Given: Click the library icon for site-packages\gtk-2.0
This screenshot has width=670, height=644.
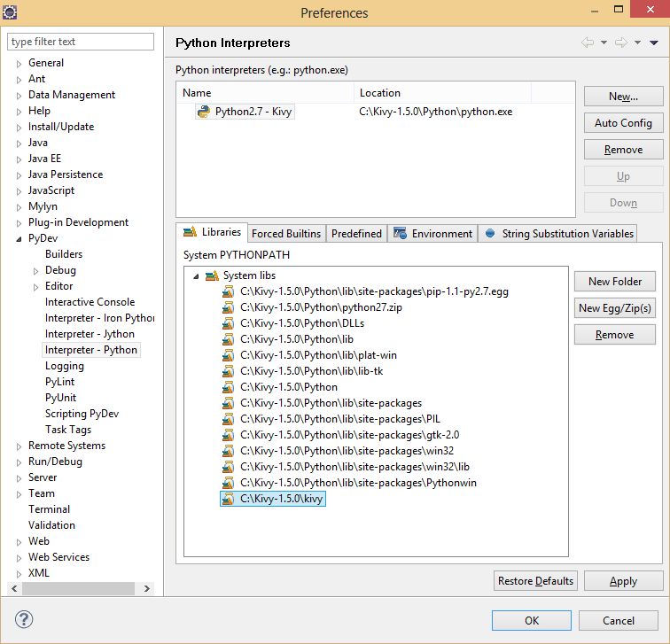Looking at the screenshot, I should pos(228,435).
